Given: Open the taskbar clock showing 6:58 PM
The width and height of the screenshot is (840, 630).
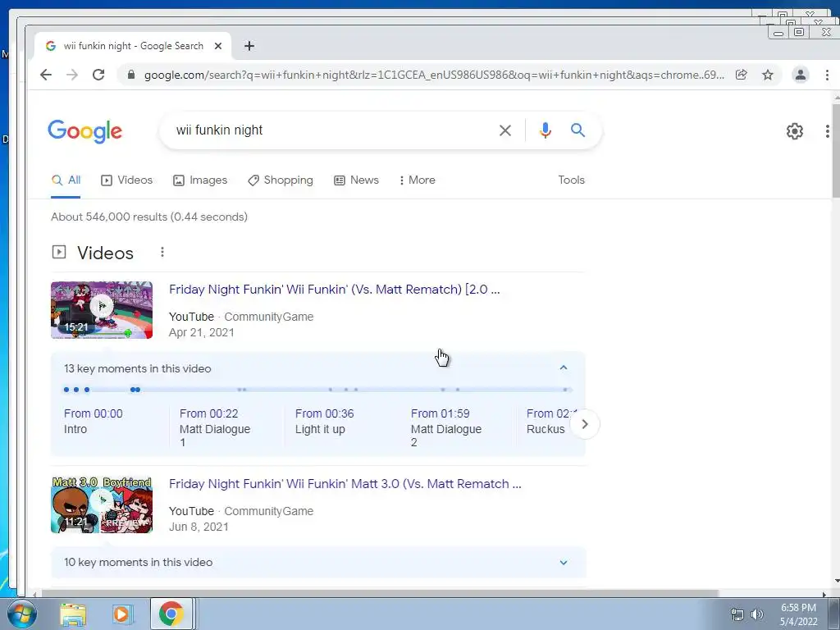Looking at the screenshot, I should 798,614.
